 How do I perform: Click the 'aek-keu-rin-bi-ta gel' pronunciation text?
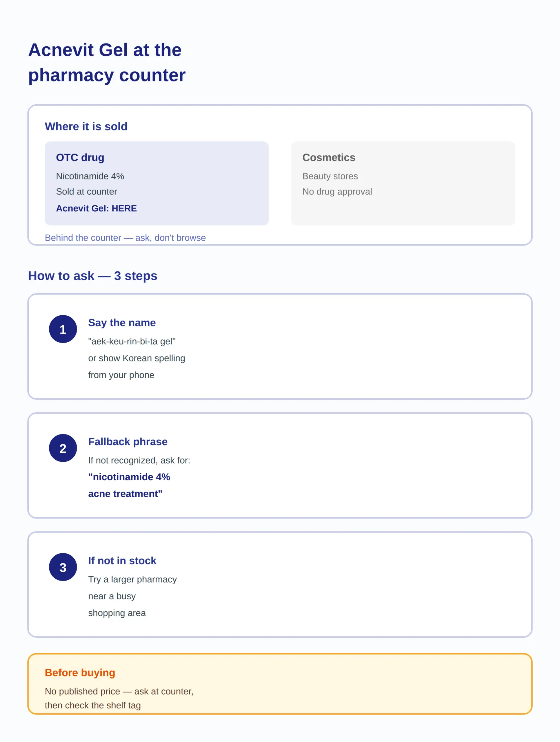[132, 341]
